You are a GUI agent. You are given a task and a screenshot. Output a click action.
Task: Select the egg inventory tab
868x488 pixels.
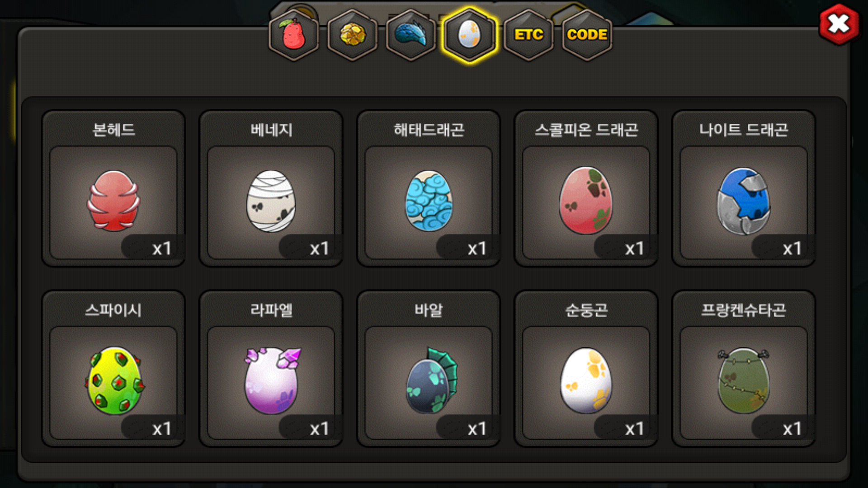469,35
